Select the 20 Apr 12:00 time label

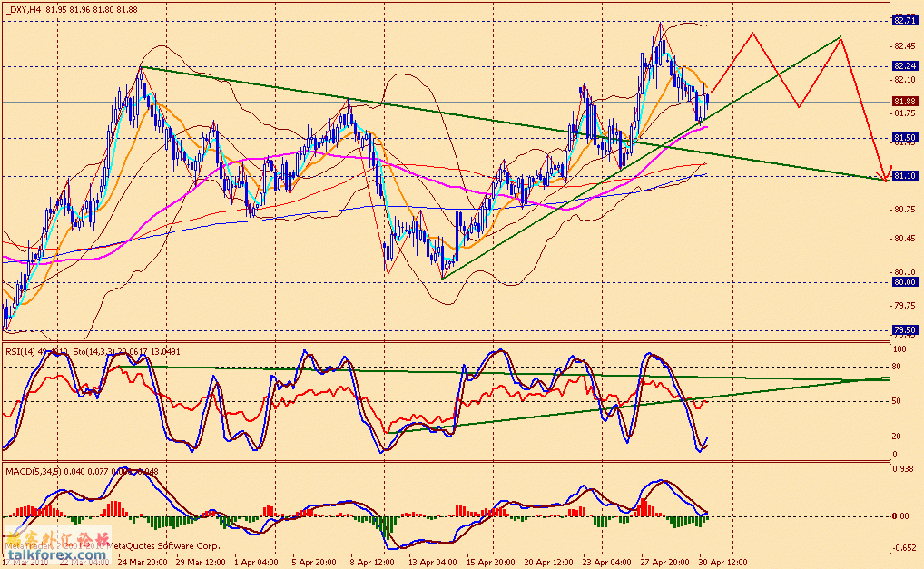click(x=548, y=562)
